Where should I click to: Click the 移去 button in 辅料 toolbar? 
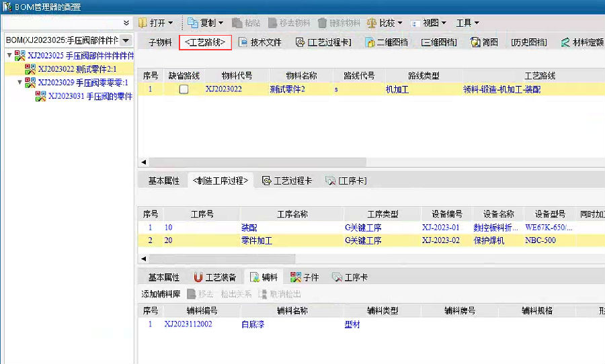[200, 295]
